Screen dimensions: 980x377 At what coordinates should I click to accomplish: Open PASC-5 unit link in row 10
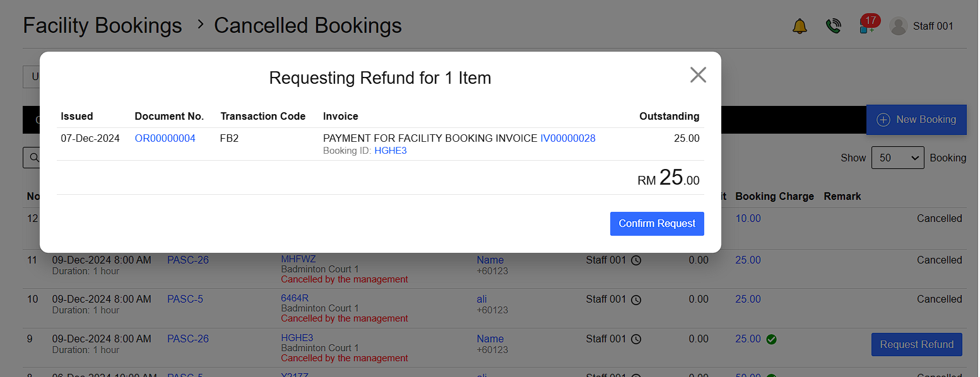(185, 299)
